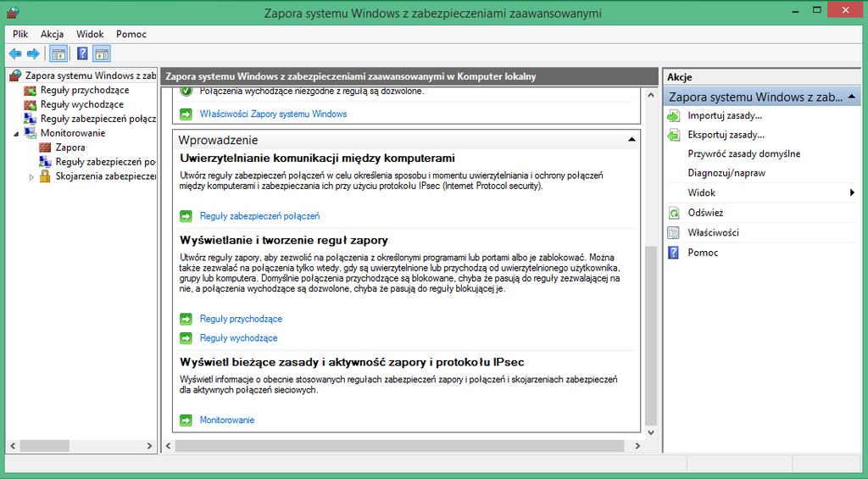Collapse the Wprowadzenie section
The image size is (868, 479).
click(x=632, y=140)
